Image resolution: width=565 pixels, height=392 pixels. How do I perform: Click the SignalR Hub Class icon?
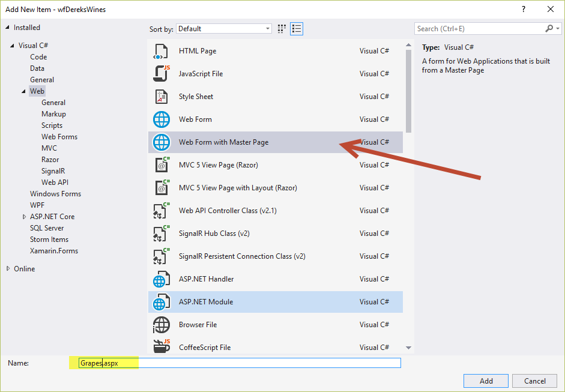pyautogui.click(x=161, y=234)
